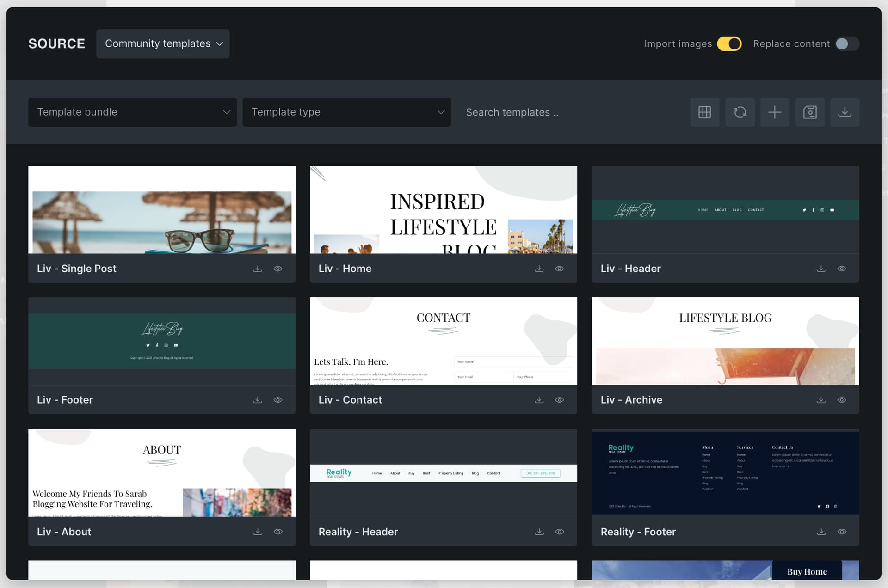Screen dimensions: 888x588
Task: Select the Liv - Header title label
Action: pyautogui.click(x=630, y=269)
